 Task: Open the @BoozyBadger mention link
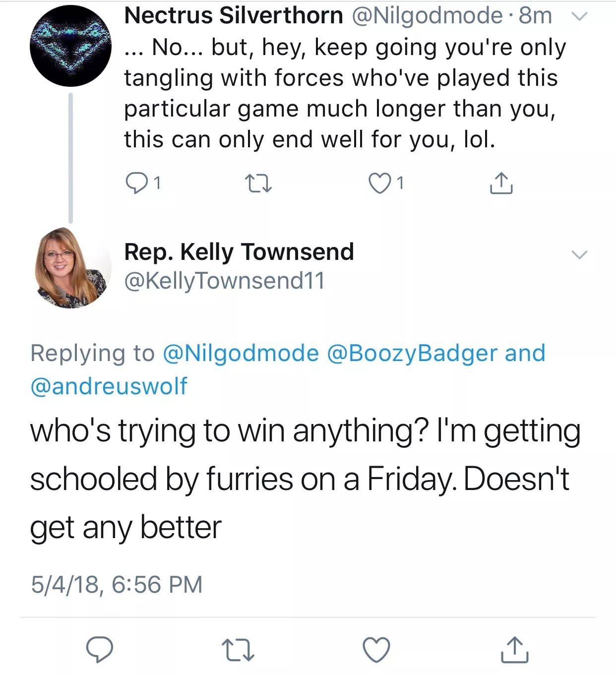412,354
